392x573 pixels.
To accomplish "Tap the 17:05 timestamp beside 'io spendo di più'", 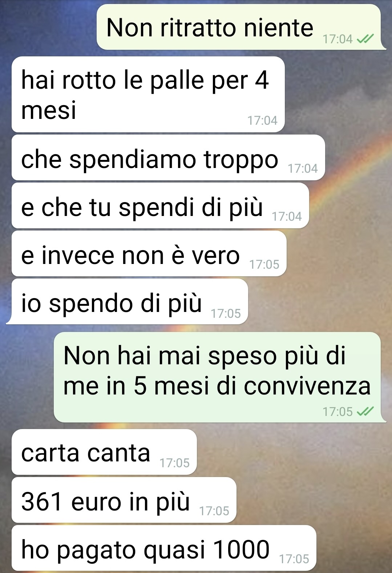I will click(x=226, y=313).
